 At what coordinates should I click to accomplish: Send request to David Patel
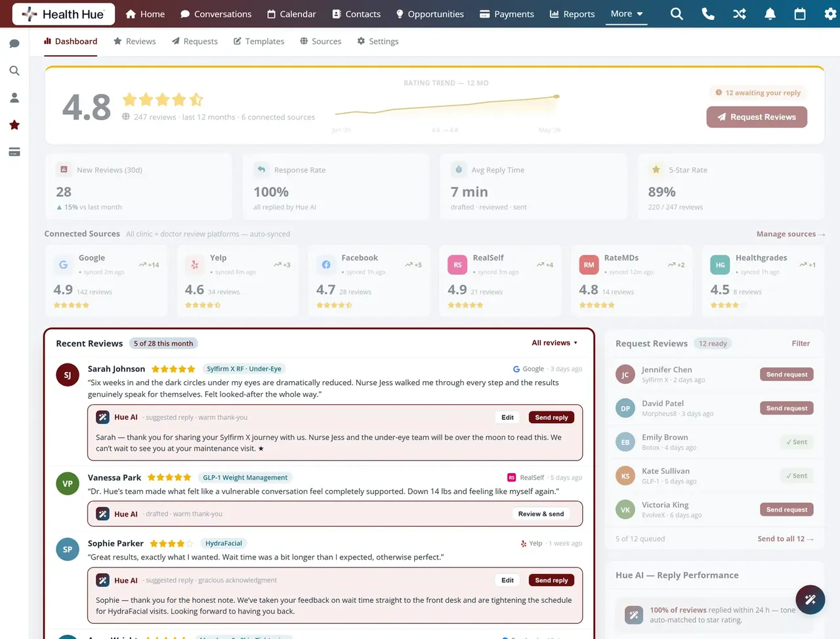pos(787,408)
